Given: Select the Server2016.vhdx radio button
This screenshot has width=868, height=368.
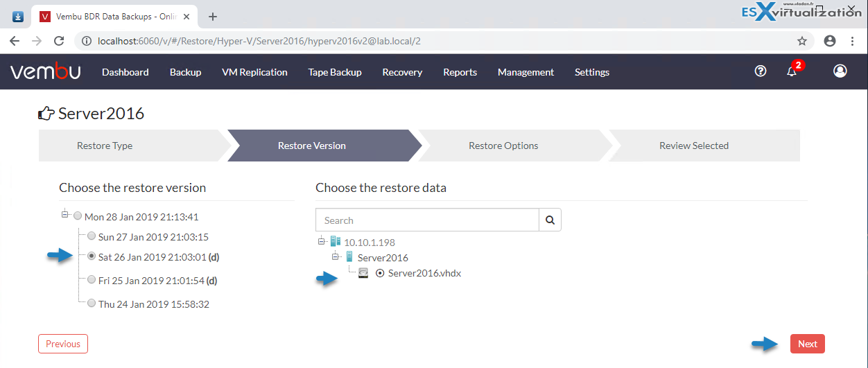Looking at the screenshot, I should coord(379,273).
